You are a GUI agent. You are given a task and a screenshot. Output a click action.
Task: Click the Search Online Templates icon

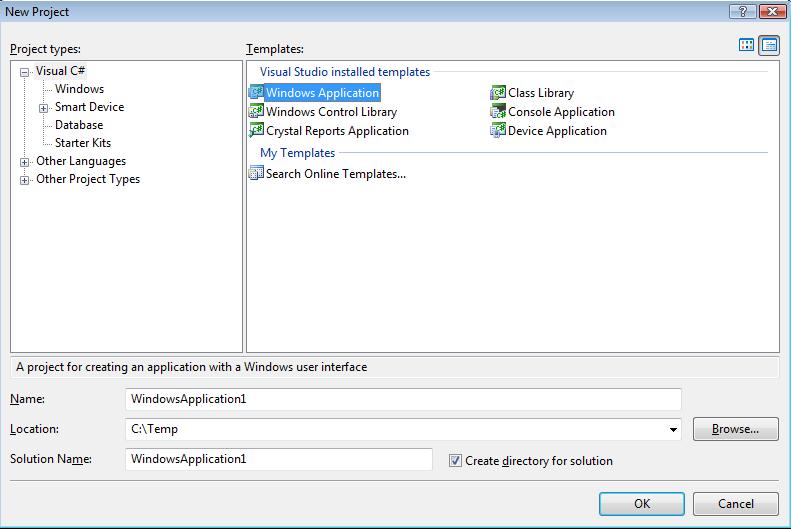click(x=256, y=174)
